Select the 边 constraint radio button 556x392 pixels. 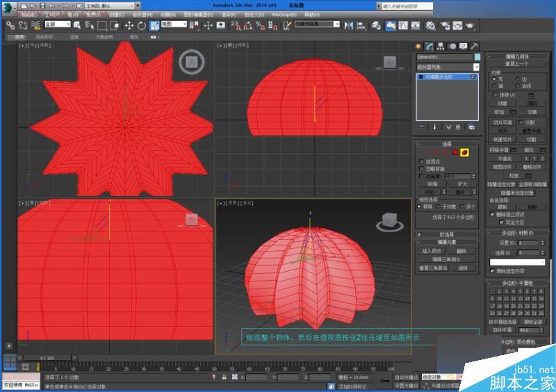pos(516,79)
